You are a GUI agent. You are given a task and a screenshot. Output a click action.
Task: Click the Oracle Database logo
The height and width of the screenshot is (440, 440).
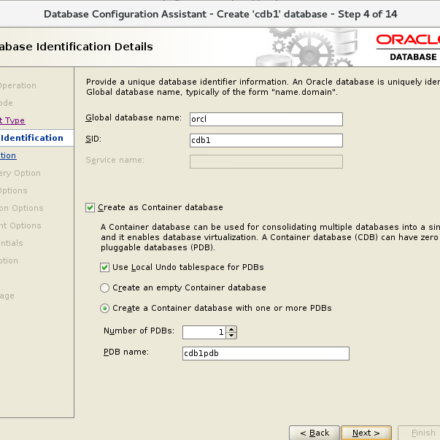(408, 48)
